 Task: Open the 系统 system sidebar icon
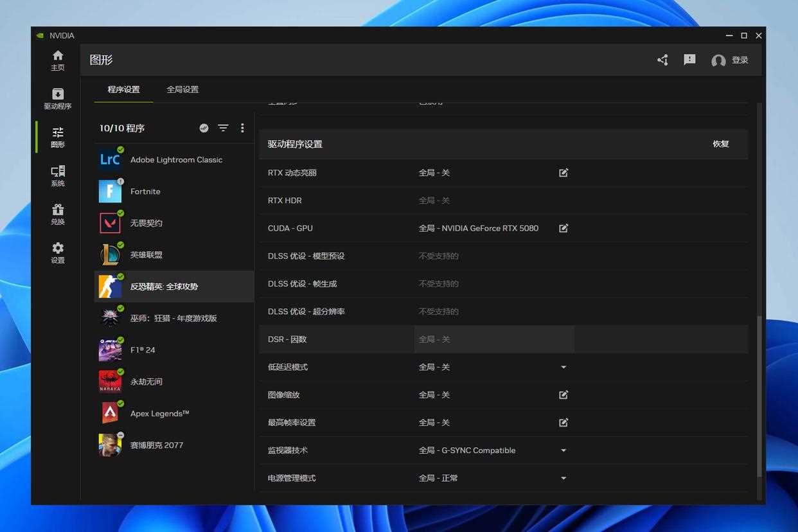(x=58, y=176)
